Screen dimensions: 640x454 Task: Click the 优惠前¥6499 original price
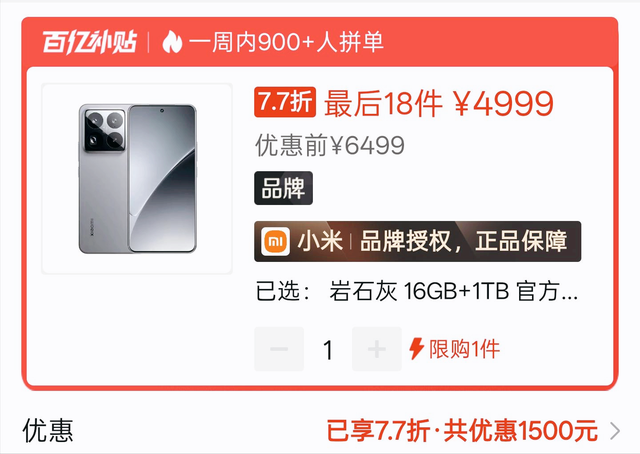(330, 145)
